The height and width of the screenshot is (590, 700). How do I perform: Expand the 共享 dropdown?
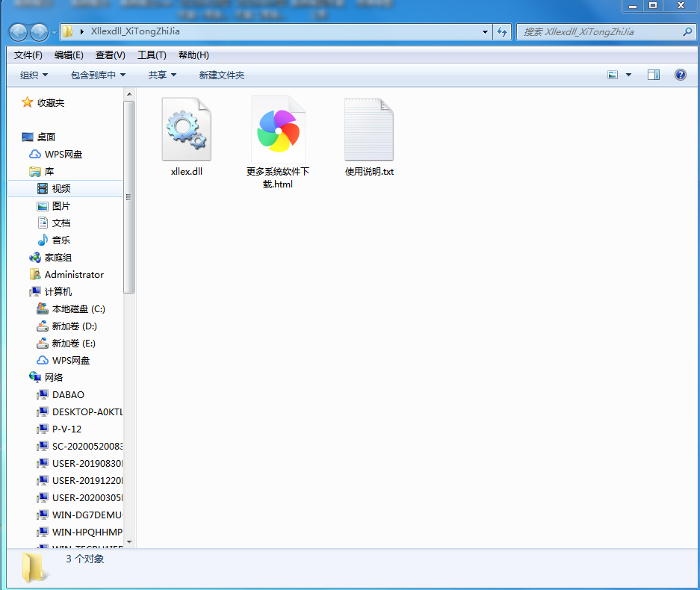click(x=163, y=75)
